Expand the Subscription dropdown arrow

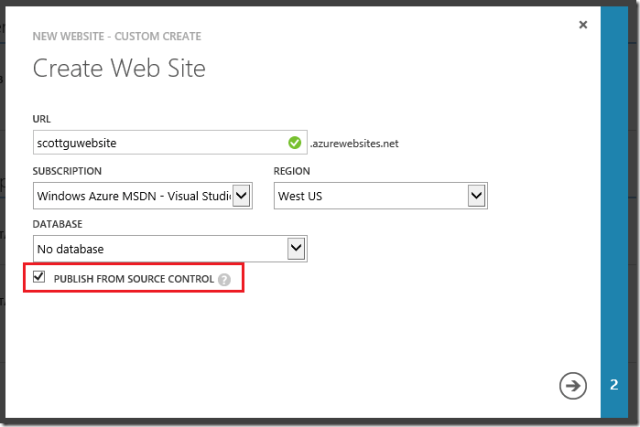tap(242, 196)
